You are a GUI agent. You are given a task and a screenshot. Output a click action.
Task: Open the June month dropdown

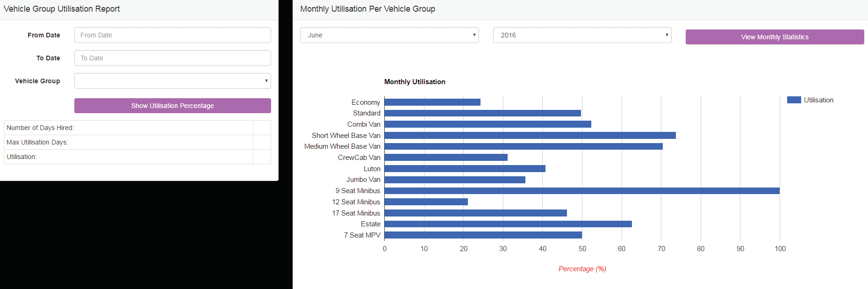tap(389, 35)
